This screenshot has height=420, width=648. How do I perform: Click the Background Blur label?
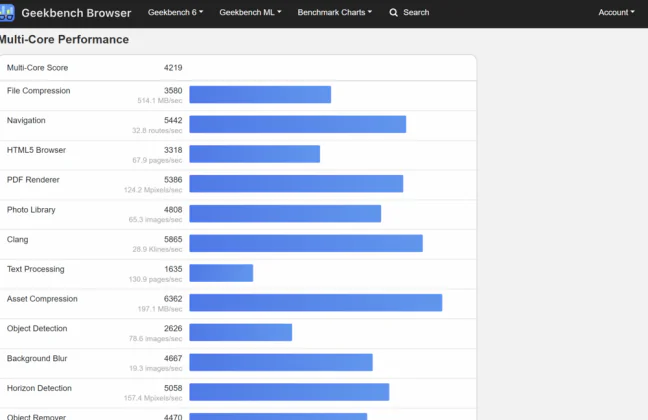(x=37, y=358)
